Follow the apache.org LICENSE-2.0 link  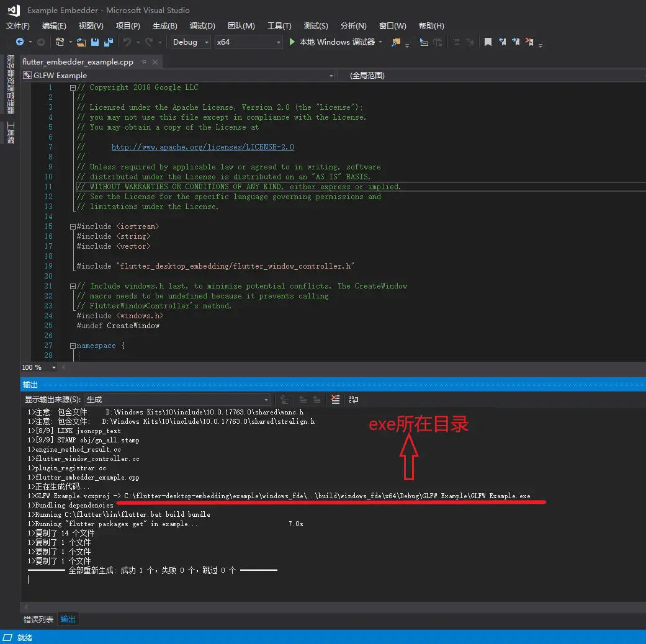203,147
